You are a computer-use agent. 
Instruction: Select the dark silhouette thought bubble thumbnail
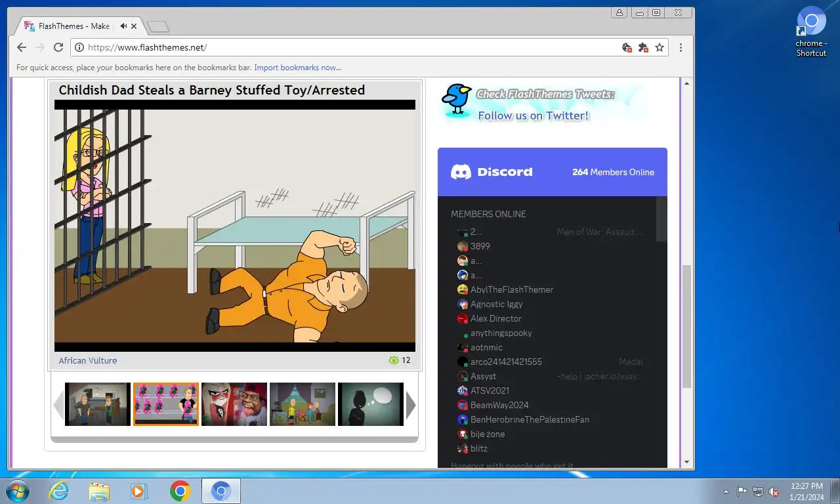point(371,404)
